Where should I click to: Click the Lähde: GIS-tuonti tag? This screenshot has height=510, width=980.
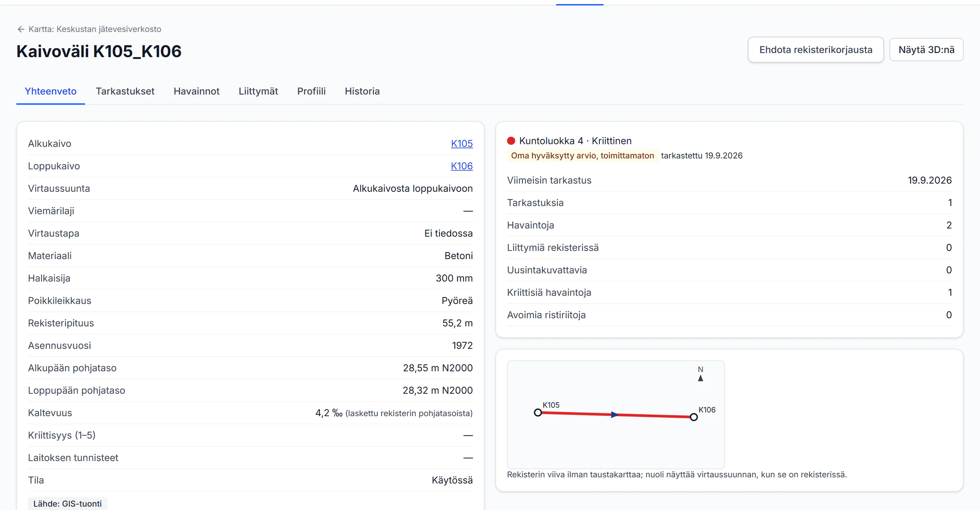coord(67,503)
